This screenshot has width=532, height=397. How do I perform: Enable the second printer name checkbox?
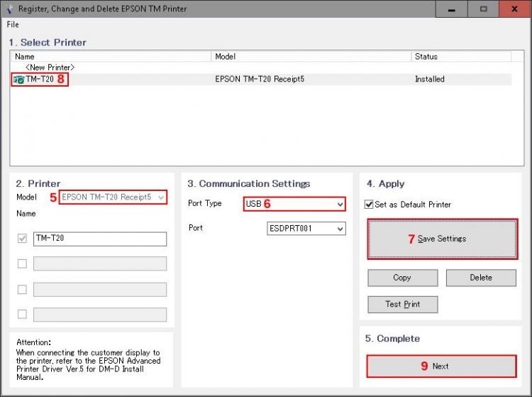22,263
